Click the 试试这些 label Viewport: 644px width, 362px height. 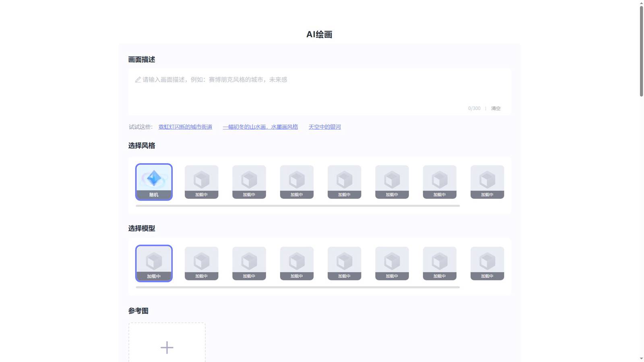click(141, 127)
